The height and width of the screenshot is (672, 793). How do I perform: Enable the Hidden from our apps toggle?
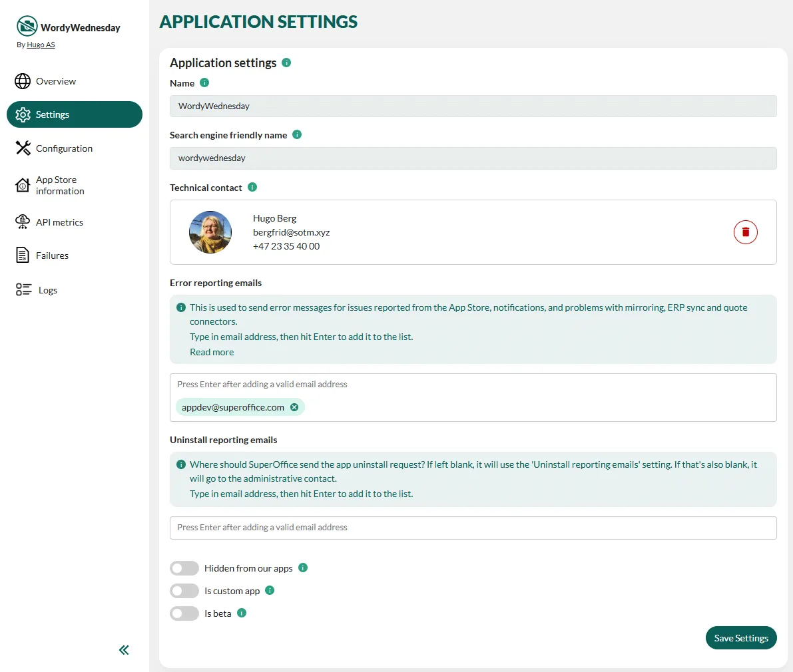[x=184, y=568]
